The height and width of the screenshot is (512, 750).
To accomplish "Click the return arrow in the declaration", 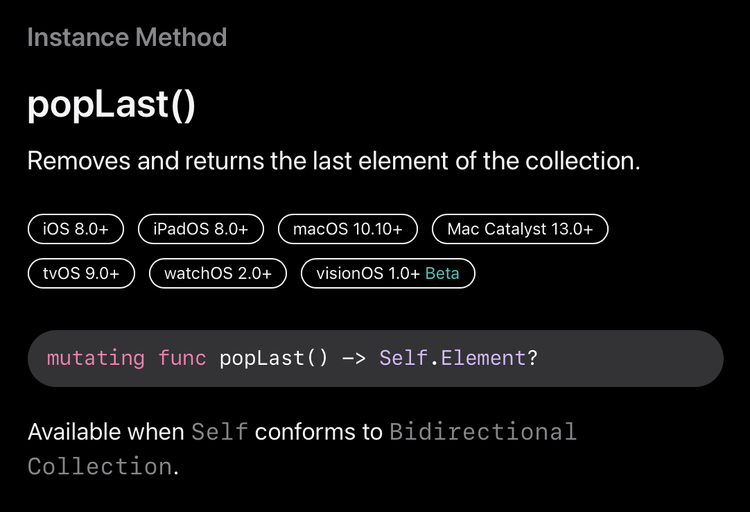I will point(354,358).
